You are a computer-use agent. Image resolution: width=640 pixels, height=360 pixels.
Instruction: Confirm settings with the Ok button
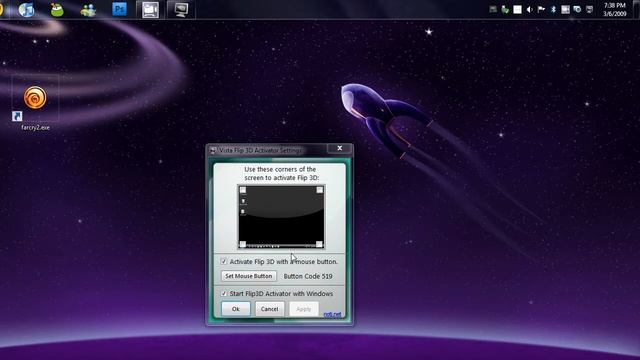click(236, 309)
